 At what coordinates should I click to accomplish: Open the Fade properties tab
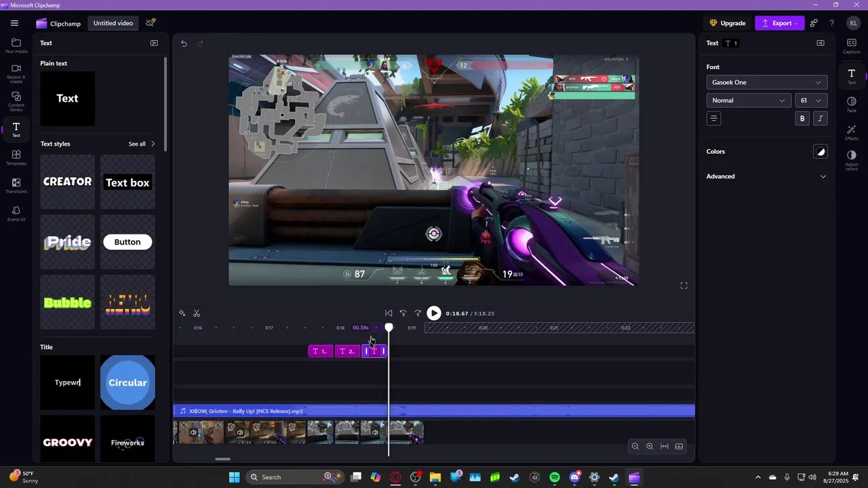[851, 104]
